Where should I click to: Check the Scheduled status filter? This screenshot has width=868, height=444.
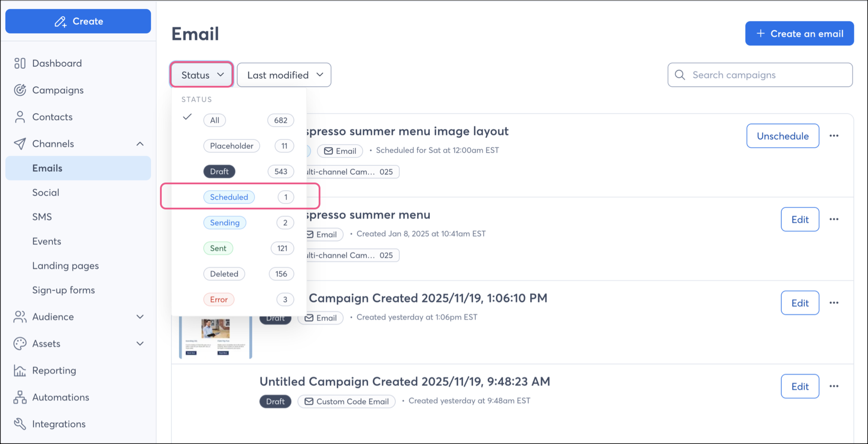(229, 197)
